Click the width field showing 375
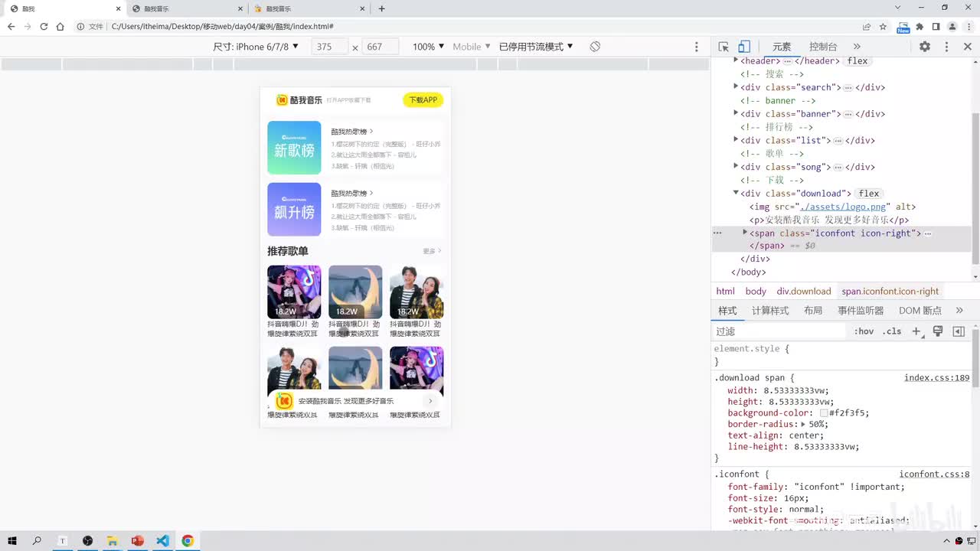The image size is (980, 551). pos(330,47)
